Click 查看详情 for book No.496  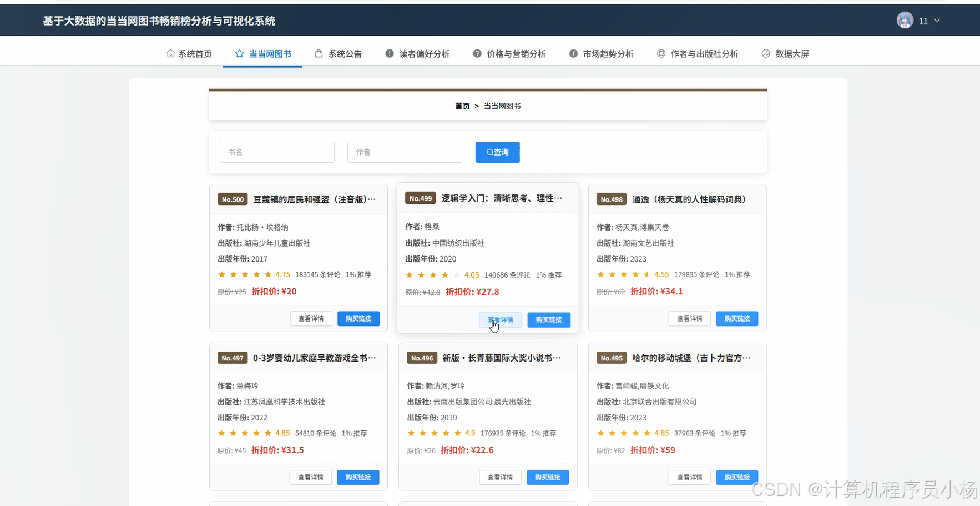[x=500, y=478]
